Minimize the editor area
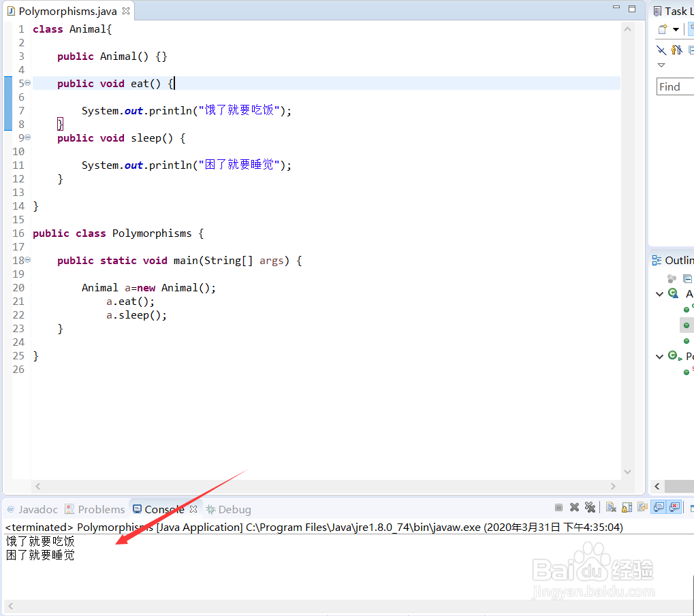 (x=616, y=7)
